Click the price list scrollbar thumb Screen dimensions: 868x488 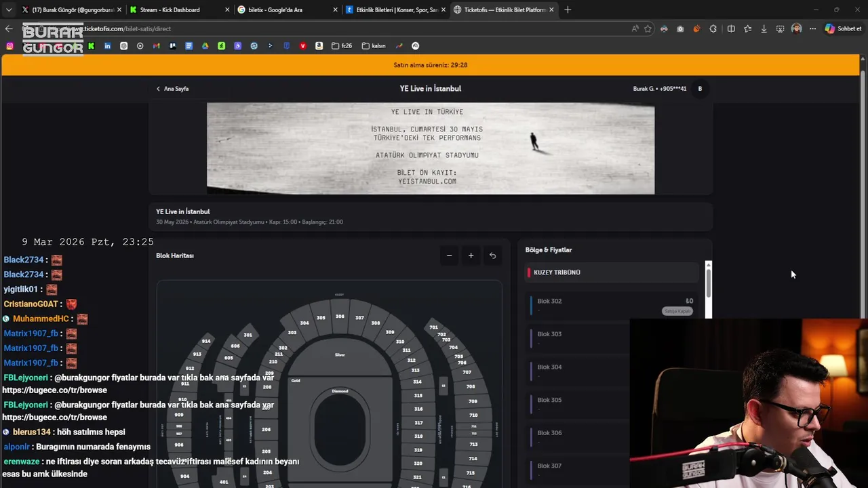pyautogui.click(x=709, y=282)
